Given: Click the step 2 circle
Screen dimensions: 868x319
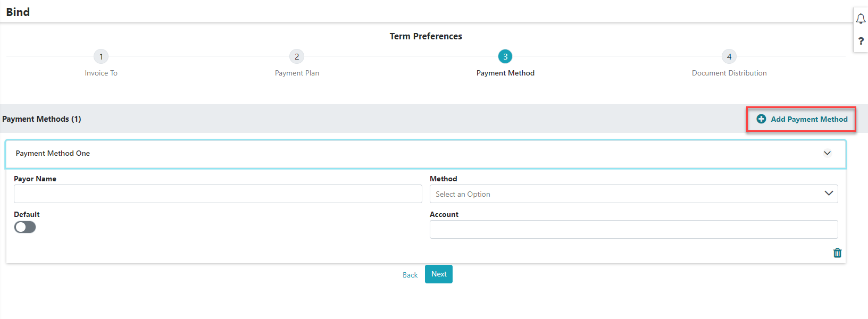Looking at the screenshot, I should tap(297, 56).
